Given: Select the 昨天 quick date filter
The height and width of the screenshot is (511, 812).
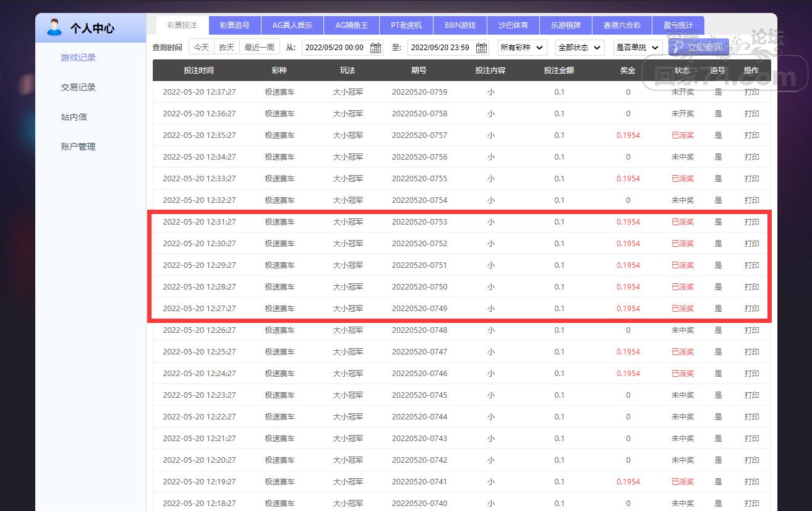Looking at the screenshot, I should tap(227, 47).
